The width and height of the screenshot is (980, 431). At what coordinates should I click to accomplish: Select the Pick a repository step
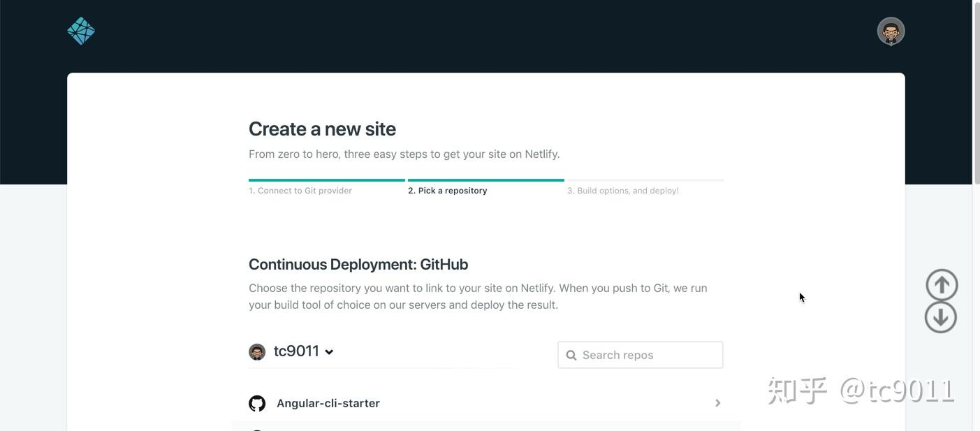[448, 191]
